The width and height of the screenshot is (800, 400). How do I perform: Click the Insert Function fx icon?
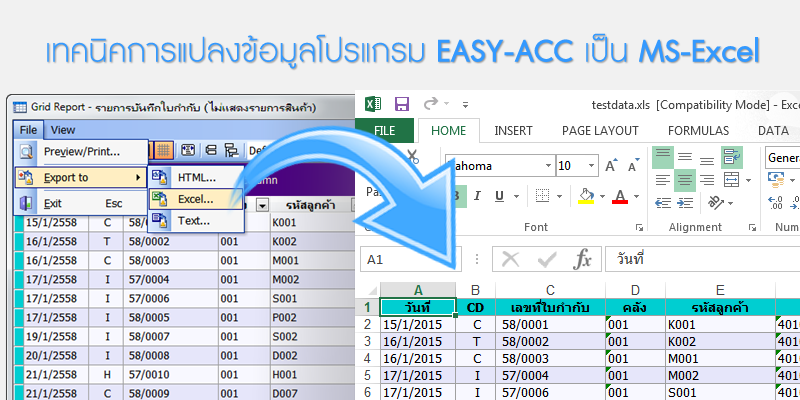(581, 260)
